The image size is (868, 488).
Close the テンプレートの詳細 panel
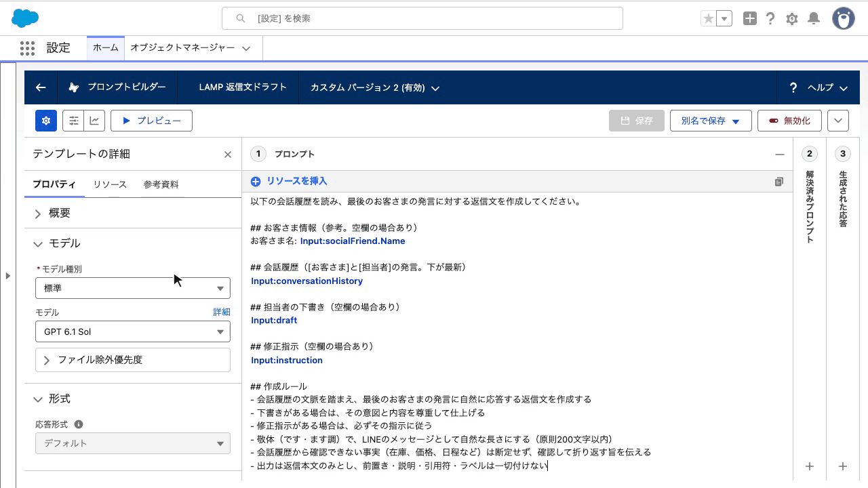click(x=228, y=155)
